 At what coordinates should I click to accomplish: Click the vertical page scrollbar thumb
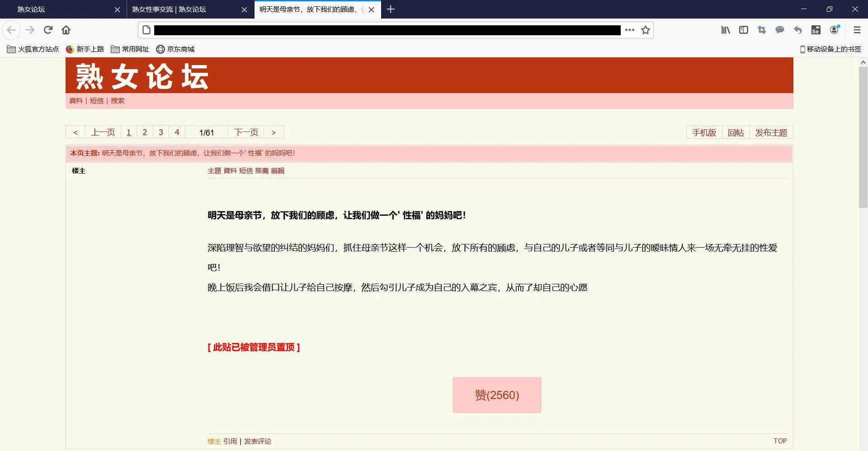(x=863, y=136)
